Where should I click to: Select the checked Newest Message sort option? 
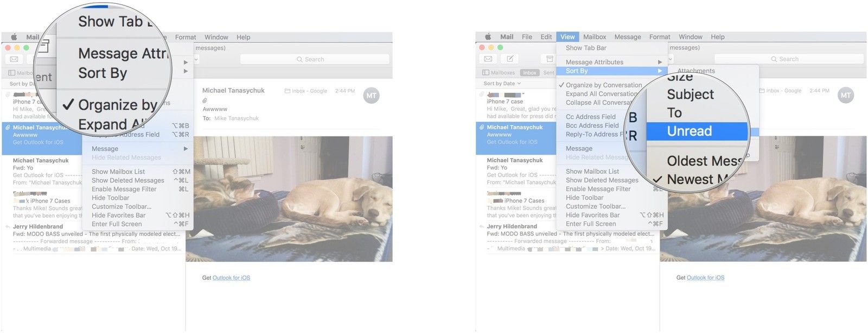[x=697, y=179]
